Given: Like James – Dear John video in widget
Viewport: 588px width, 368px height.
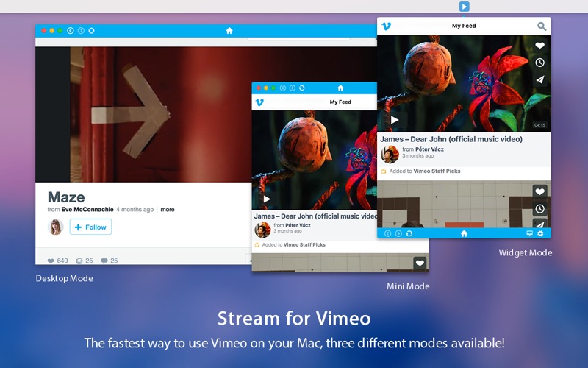Looking at the screenshot, I should point(539,46).
